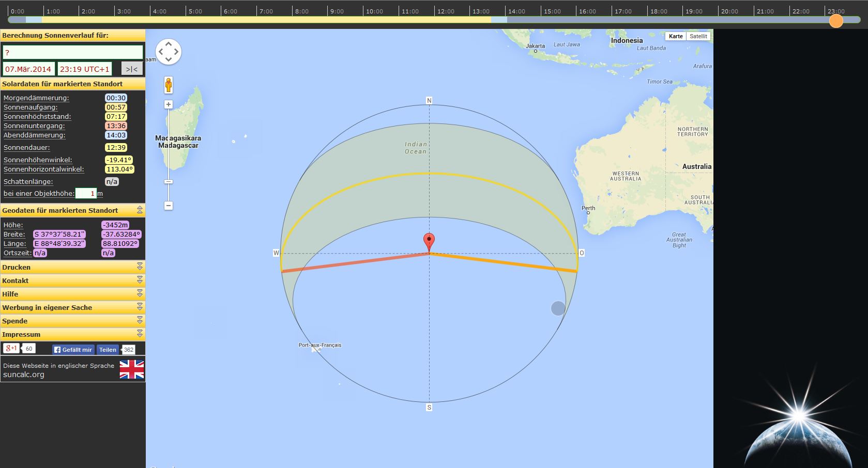Click the Street View pegman icon

click(169, 85)
